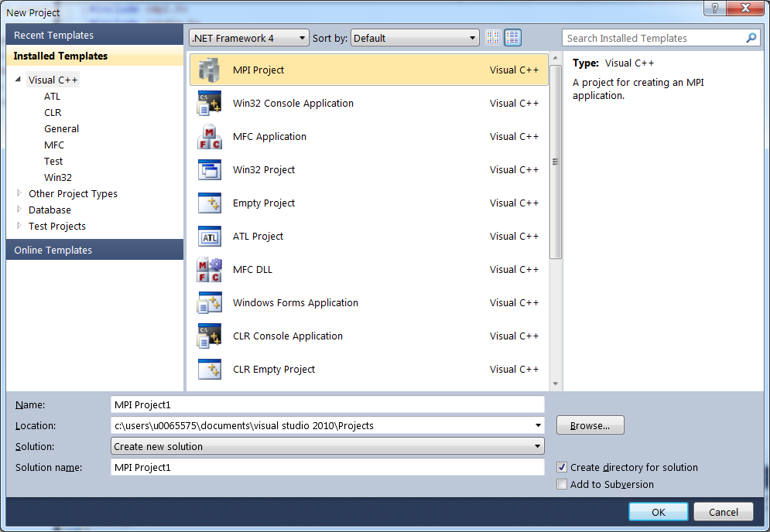Select CLR category in tree
This screenshot has height=532, width=770.
click(x=53, y=112)
